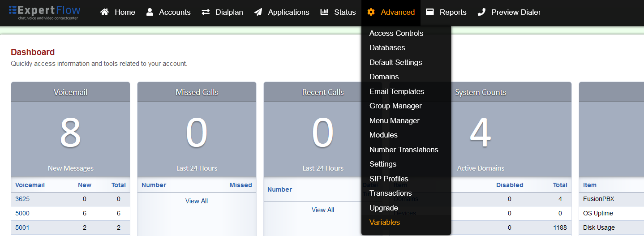The image size is (644, 236).
Task: Click View All under Recent Calls
Action: (x=323, y=210)
